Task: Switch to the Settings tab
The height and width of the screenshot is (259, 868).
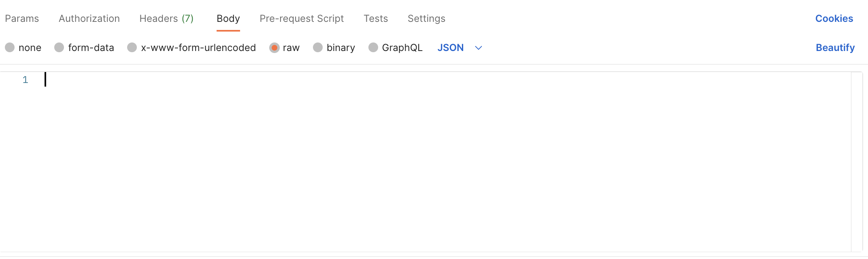Action: point(426,19)
